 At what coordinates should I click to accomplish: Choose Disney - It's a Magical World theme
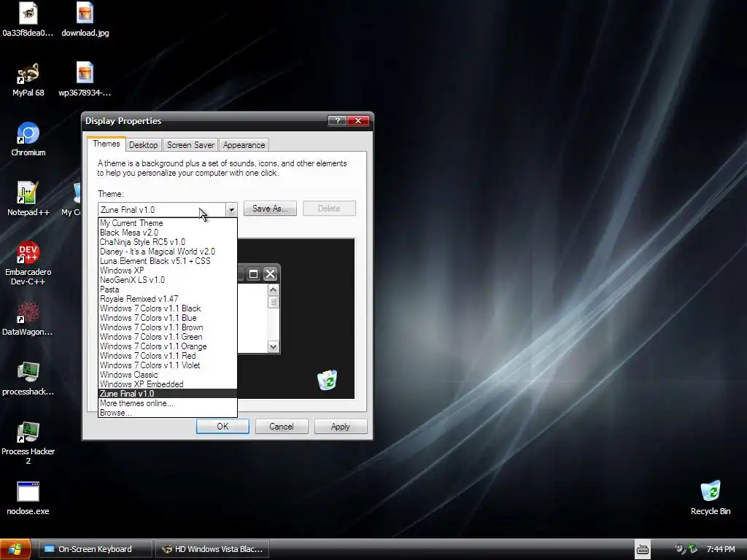(x=167, y=252)
